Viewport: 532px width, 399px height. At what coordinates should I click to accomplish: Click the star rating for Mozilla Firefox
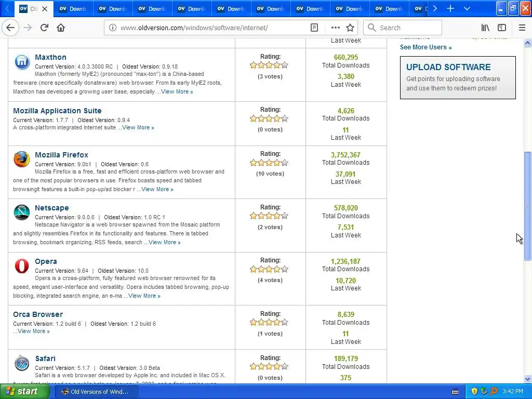click(269, 163)
